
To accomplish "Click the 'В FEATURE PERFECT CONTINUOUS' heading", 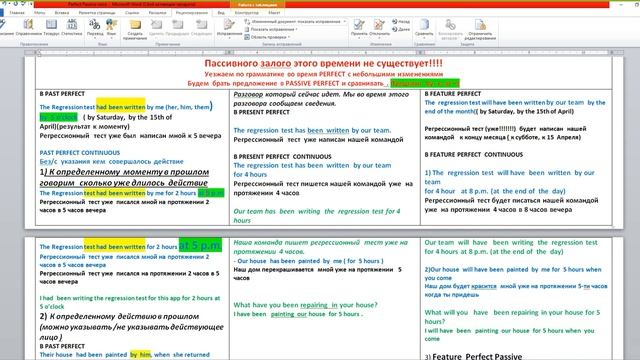I will click(473, 154).
